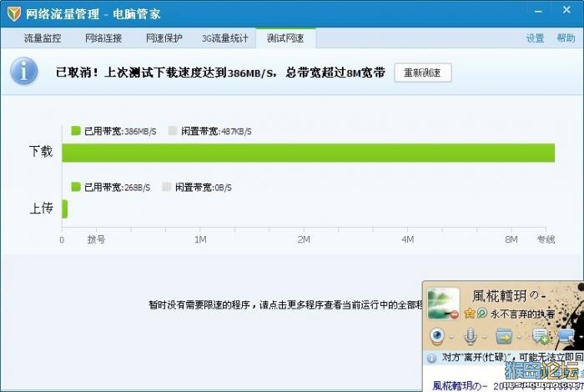Click the 2M axis label
The image size is (584, 392).
click(304, 239)
